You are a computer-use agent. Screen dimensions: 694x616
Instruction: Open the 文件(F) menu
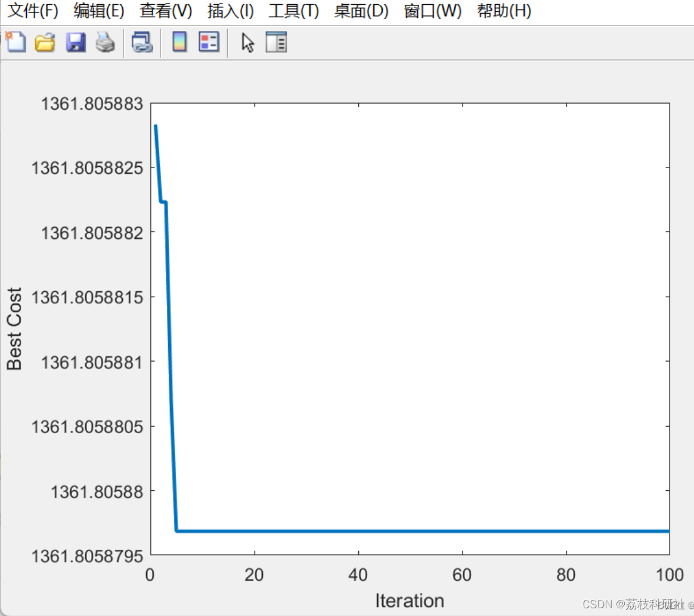point(33,11)
